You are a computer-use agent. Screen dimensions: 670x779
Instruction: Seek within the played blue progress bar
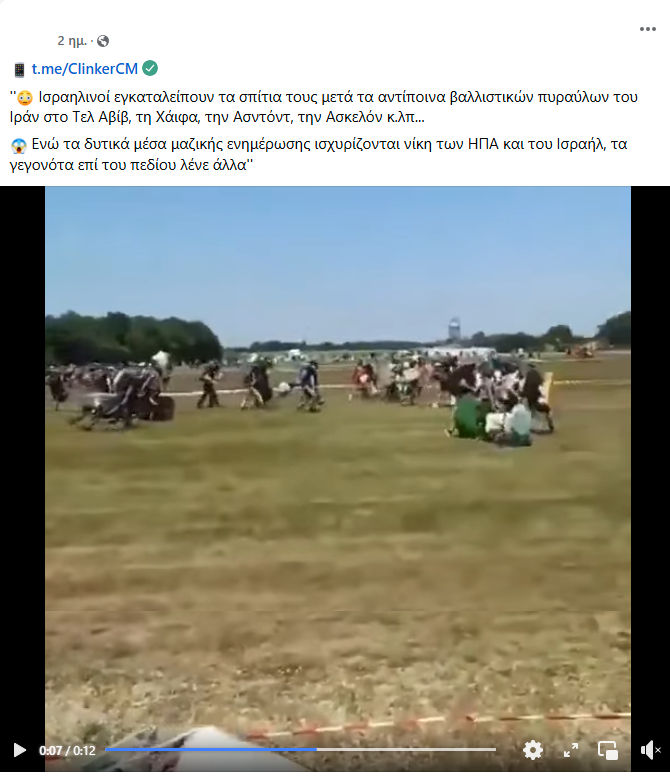(x=211, y=749)
